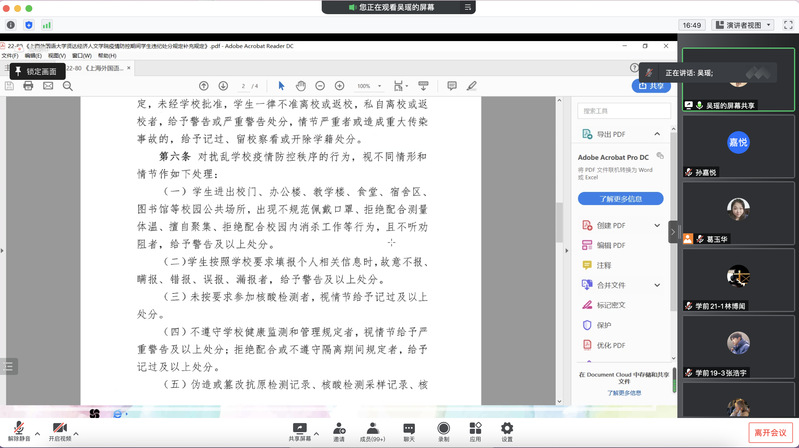Select the arrow selection tool
This screenshot has height=448, width=799.
(x=281, y=86)
